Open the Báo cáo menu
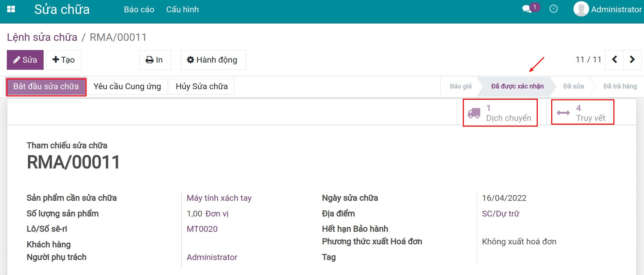Image resolution: width=644 pixels, height=275 pixels. coord(139,10)
